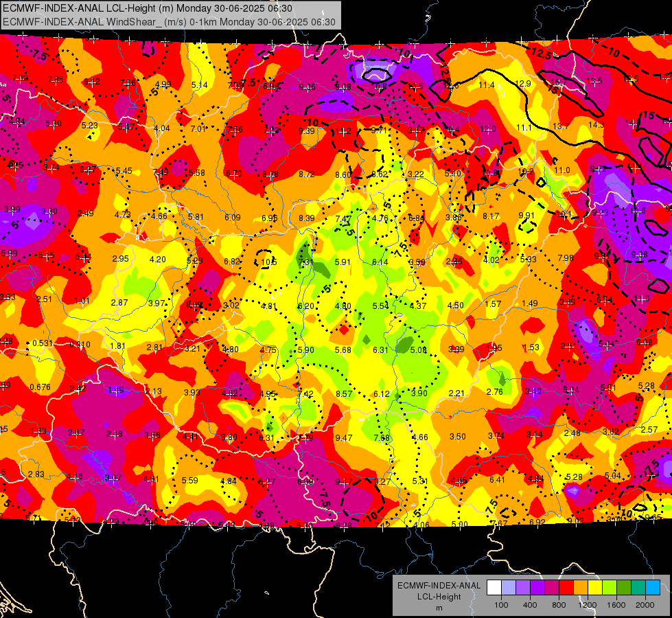This screenshot has width=672, height=618.
Task: Click the wind shear value '14.3'
Action: 596,124
